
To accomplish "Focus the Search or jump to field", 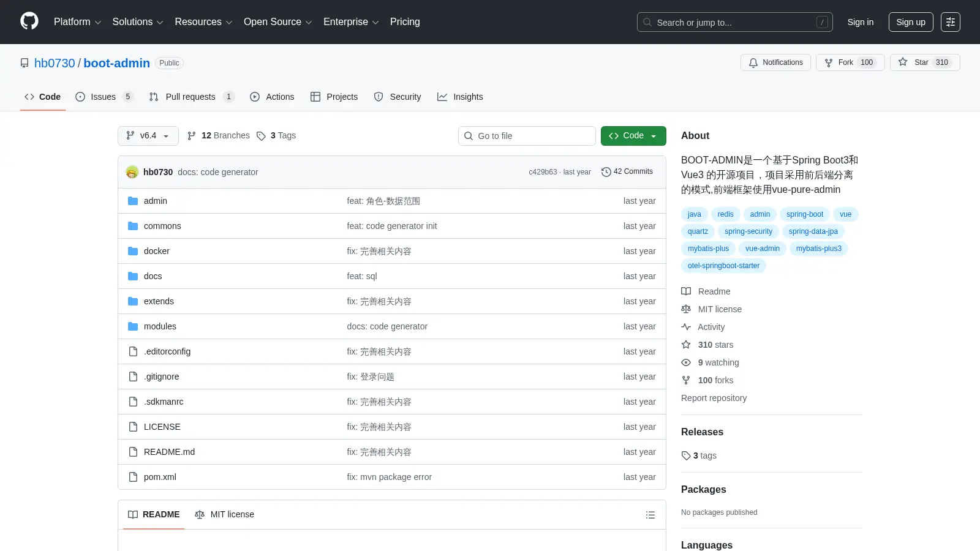I will coord(735,22).
